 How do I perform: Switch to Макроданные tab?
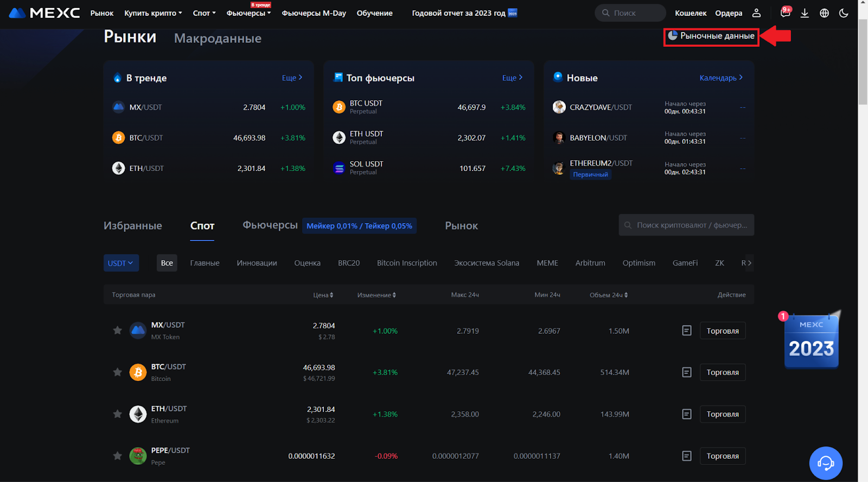218,38
